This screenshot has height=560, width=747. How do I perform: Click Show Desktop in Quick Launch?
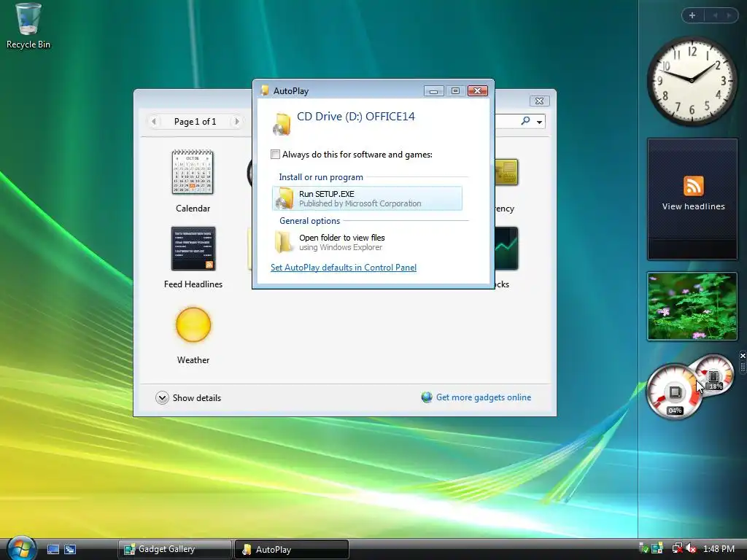click(53, 550)
